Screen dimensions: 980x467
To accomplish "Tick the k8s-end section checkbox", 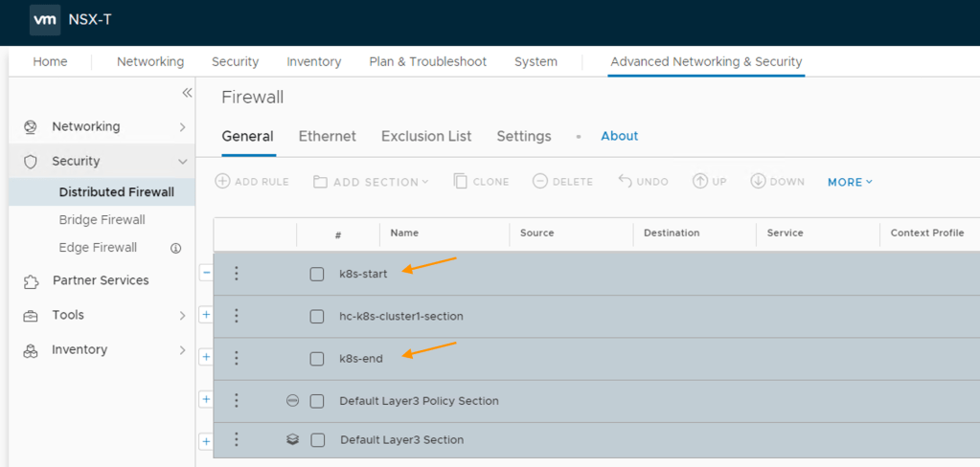I will tap(317, 359).
